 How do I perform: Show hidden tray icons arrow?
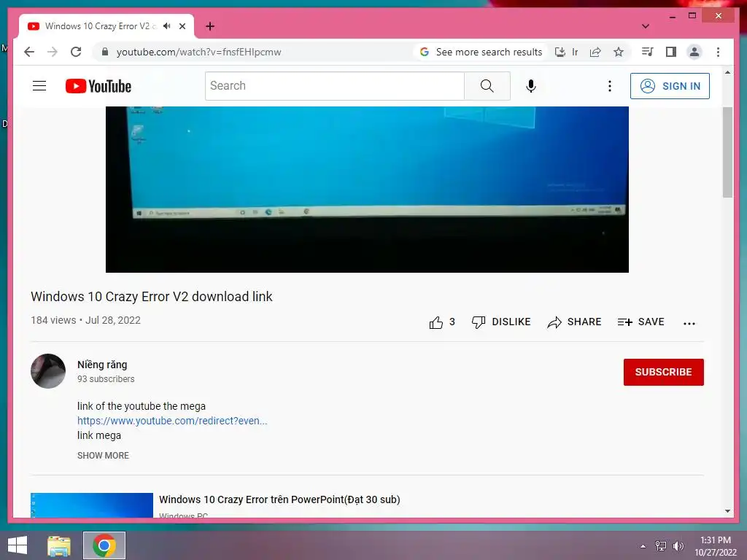click(643, 546)
